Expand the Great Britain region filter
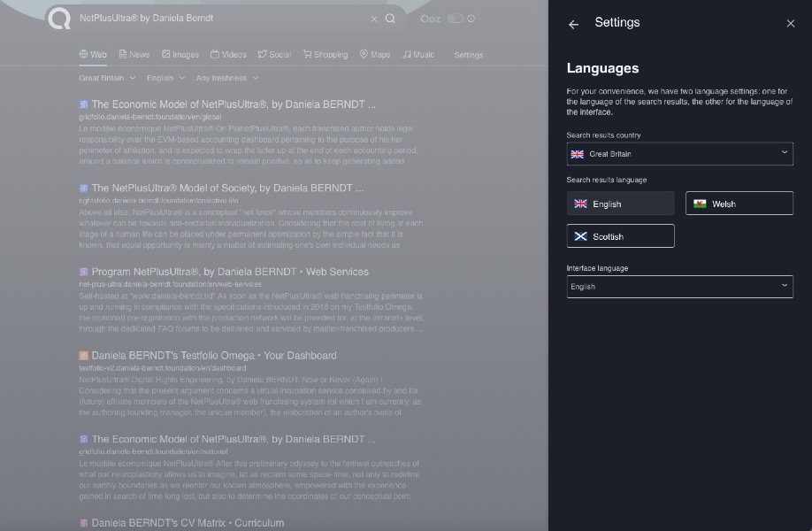812x531 pixels. 107,78
